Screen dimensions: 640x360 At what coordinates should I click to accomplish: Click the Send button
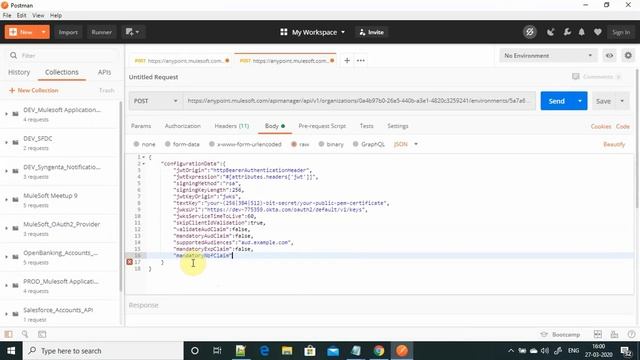point(556,101)
